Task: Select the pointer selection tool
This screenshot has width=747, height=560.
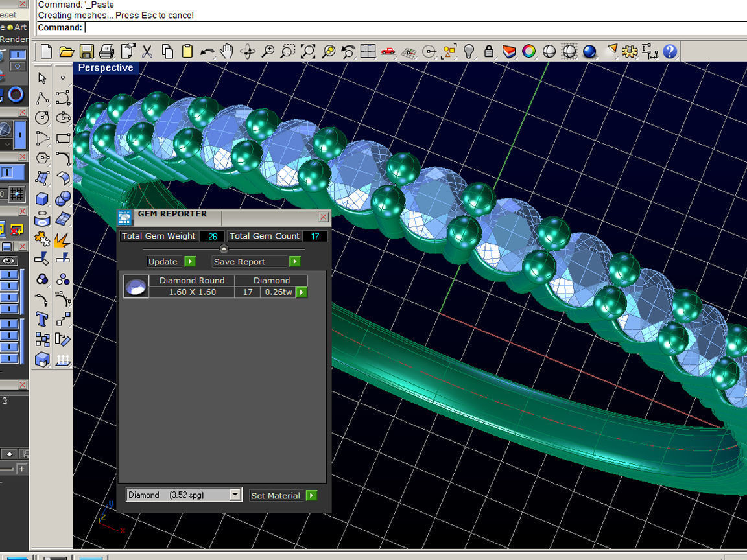Action: (x=42, y=78)
